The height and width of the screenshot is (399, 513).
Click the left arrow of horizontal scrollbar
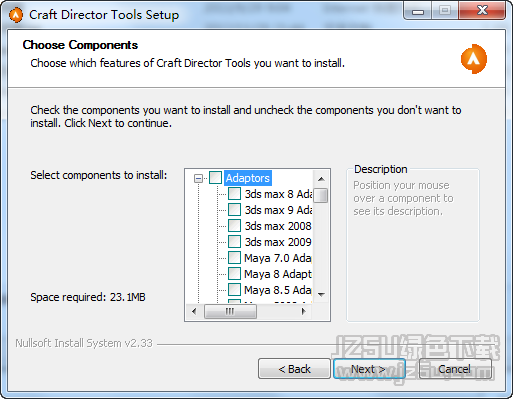coord(194,311)
